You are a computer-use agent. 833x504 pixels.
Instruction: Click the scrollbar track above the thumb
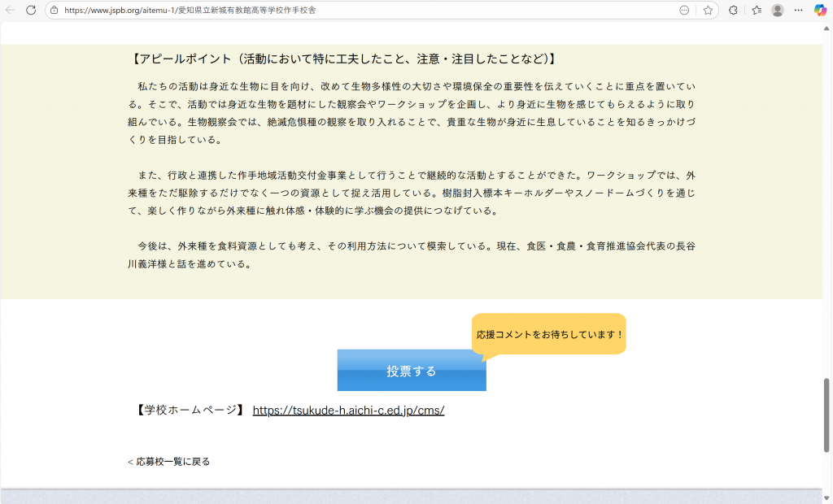[827, 203]
